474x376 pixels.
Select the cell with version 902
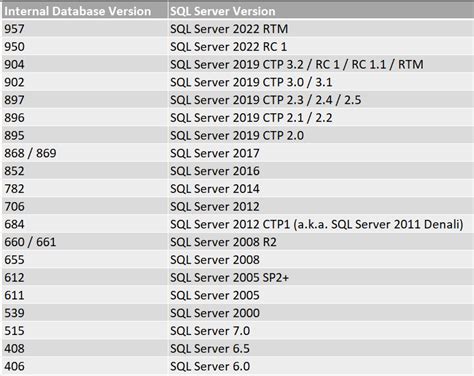coord(85,82)
